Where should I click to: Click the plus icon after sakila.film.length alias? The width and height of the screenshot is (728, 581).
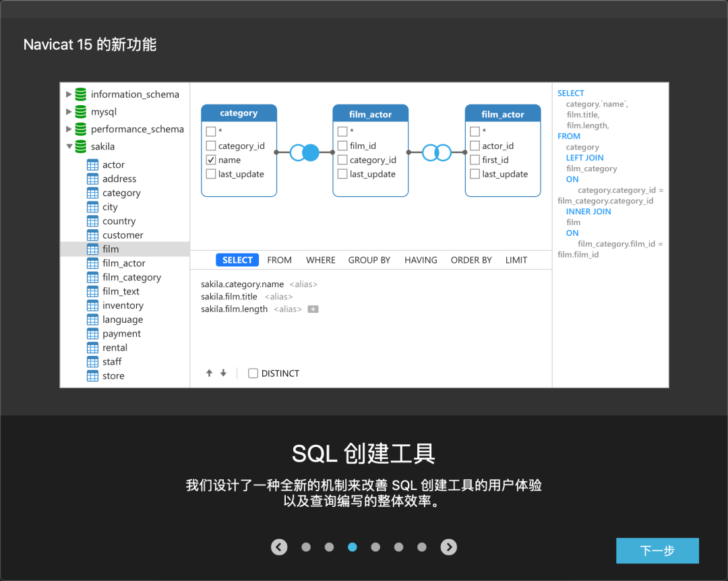(x=313, y=309)
